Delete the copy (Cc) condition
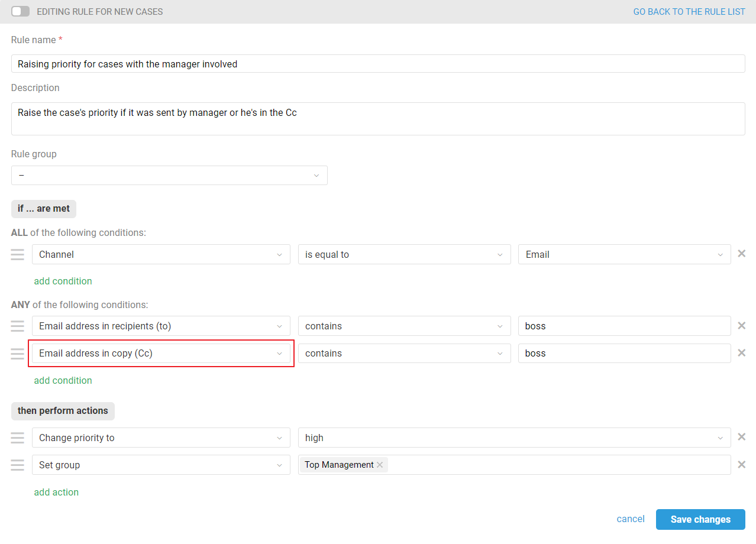 coord(741,353)
